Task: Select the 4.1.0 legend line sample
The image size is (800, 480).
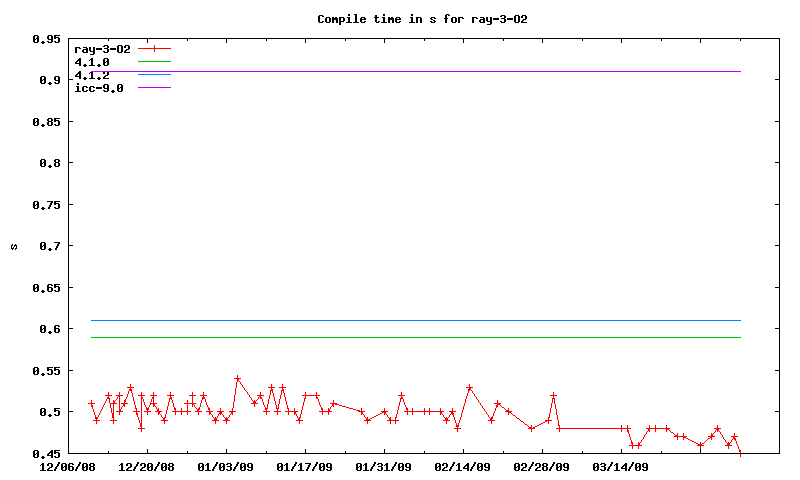Action: coord(155,62)
